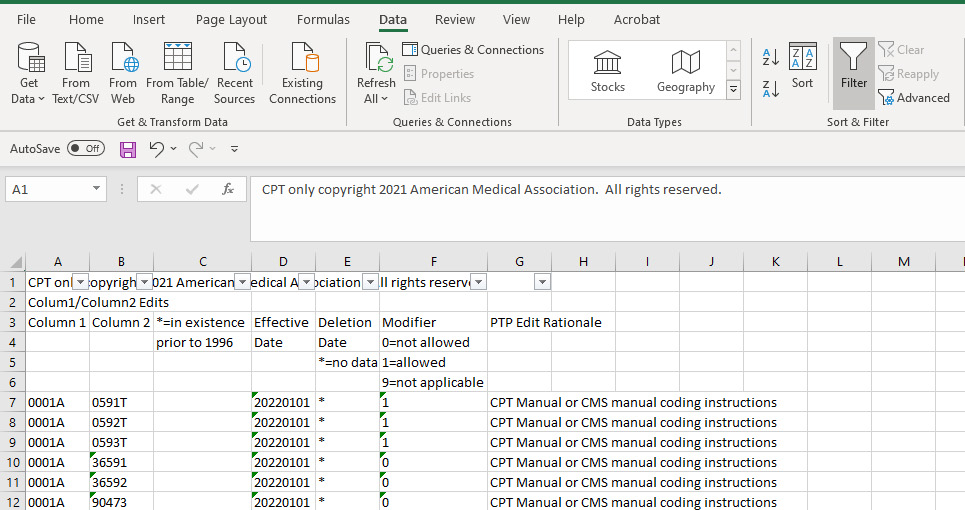Click Queries & Connections button

click(473, 50)
